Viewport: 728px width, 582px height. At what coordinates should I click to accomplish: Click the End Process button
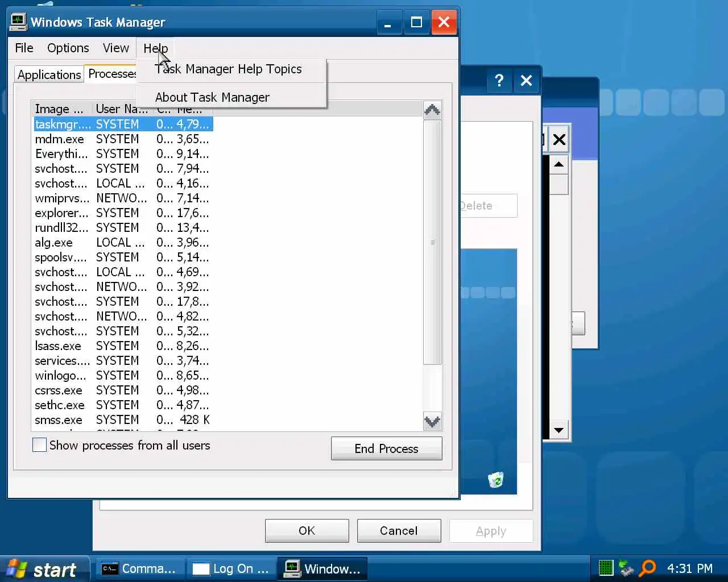click(x=386, y=448)
